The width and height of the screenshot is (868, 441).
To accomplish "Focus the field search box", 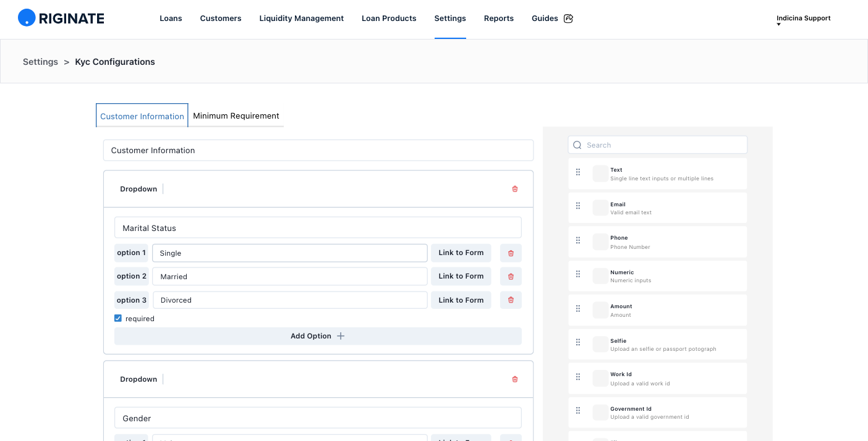I will (x=658, y=145).
